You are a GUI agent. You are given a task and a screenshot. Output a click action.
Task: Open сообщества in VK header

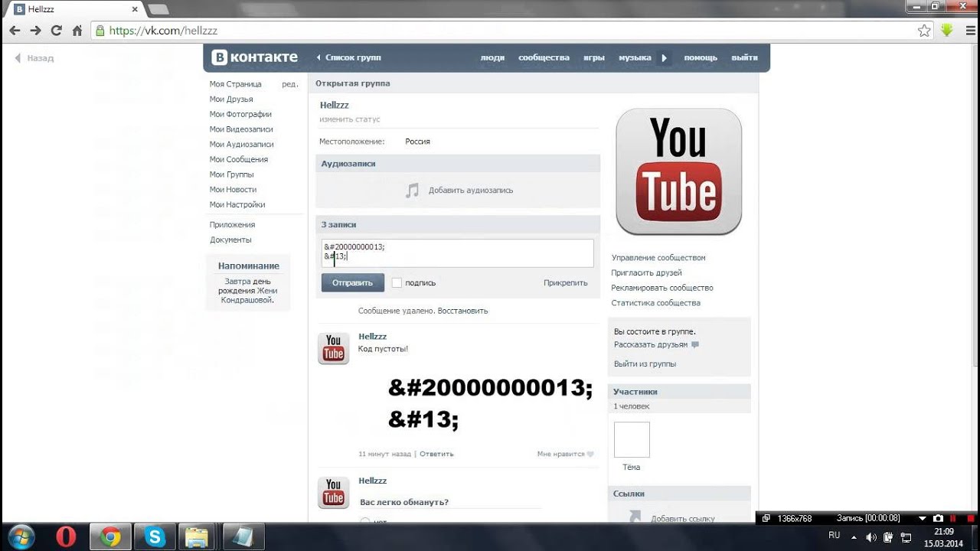[544, 57]
